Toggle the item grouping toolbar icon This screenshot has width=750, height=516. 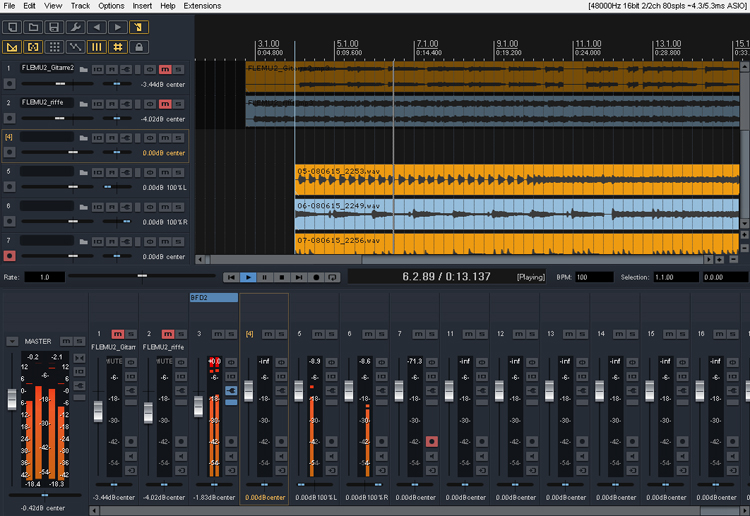[33, 47]
